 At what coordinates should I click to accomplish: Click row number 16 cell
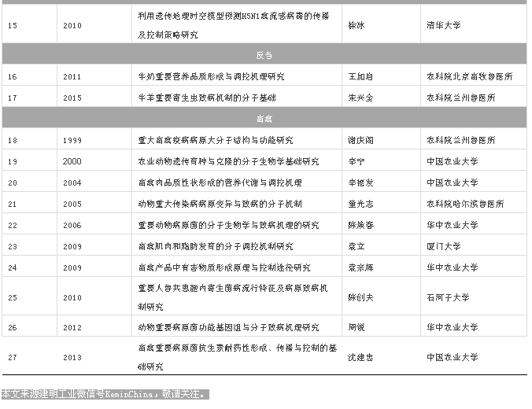(x=12, y=77)
